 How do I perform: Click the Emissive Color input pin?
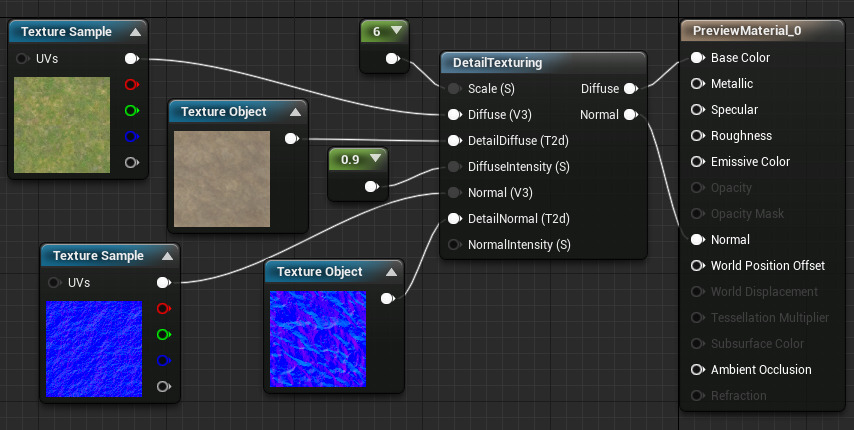tap(696, 162)
